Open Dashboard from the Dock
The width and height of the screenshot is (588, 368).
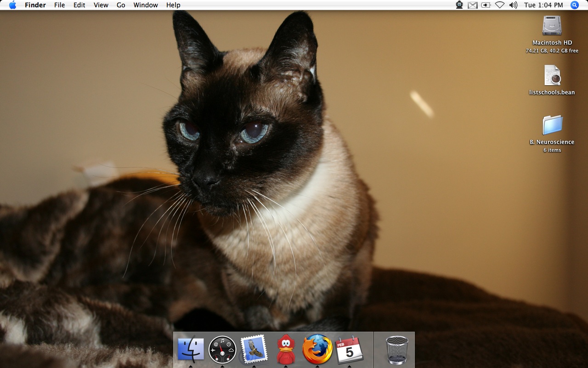coord(222,350)
